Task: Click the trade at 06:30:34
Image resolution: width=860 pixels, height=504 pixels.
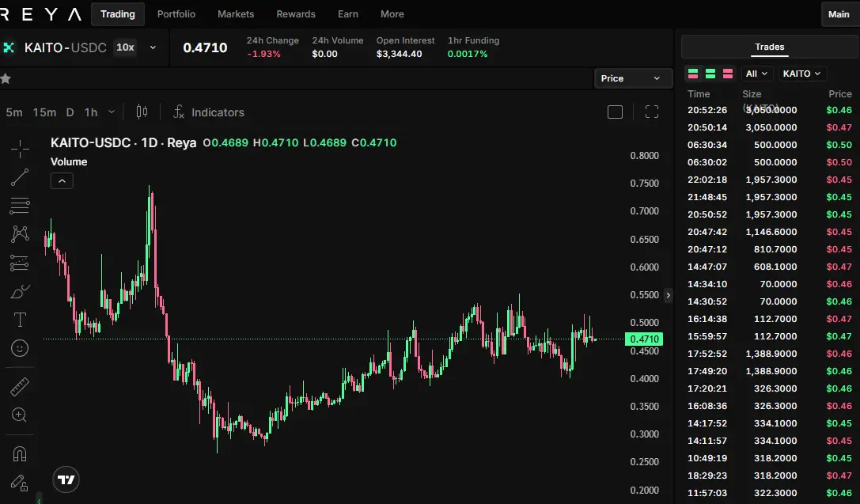Action: (770, 146)
